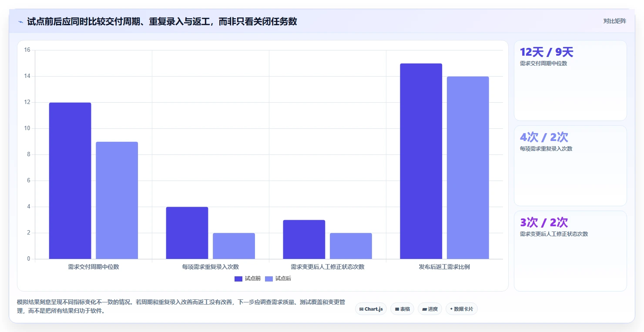Click the 试点前 bar for 需求交付周期中位数

click(70, 181)
